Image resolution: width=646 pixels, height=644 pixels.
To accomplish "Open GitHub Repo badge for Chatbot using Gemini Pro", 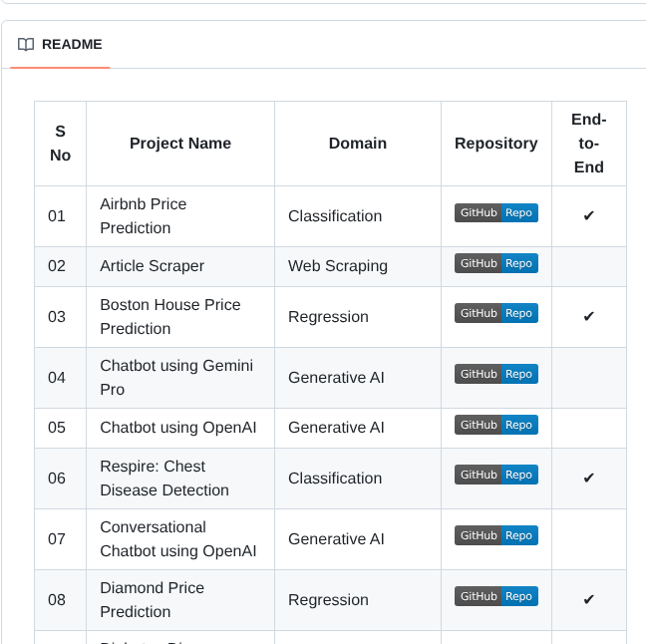I will (x=496, y=374).
